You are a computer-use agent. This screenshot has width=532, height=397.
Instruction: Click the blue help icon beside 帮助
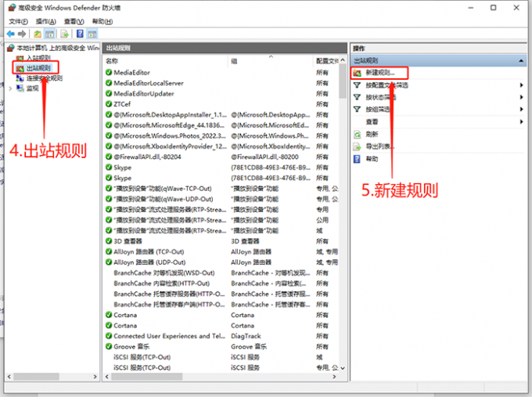click(357, 159)
